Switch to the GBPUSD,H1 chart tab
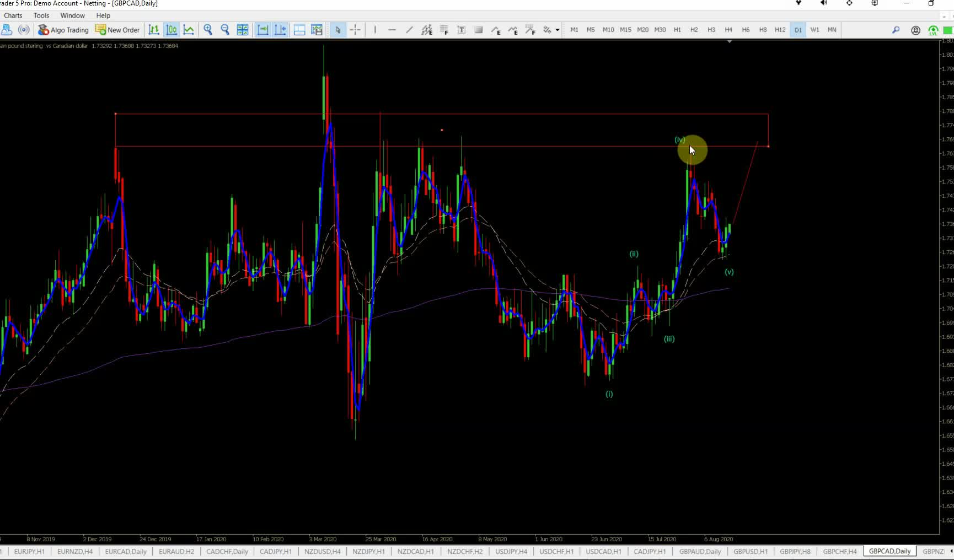This screenshot has height=560, width=954. 751,551
